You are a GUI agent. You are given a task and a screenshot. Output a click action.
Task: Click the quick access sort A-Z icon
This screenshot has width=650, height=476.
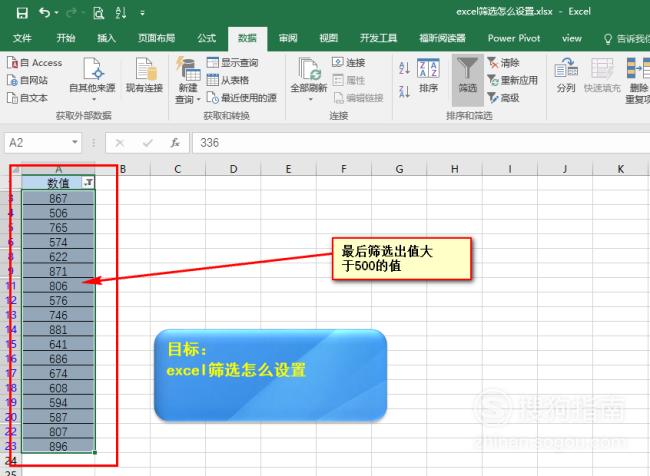[121, 13]
